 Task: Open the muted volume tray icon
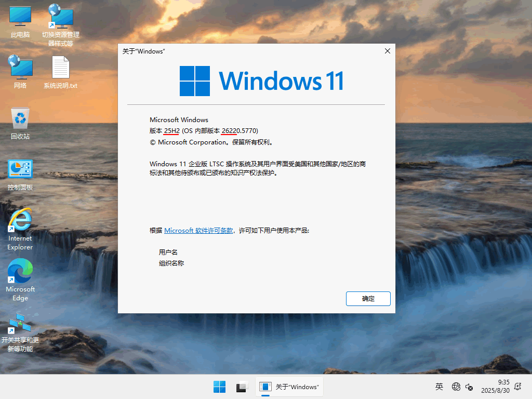[469, 387]
